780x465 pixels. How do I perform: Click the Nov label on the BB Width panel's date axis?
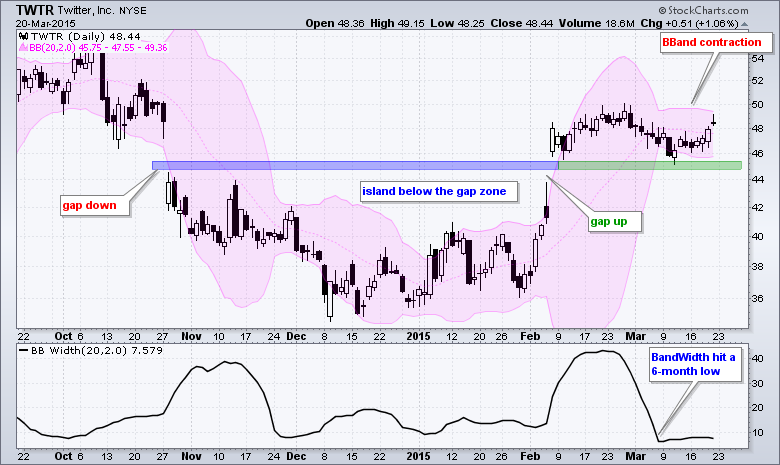(191, 456)
